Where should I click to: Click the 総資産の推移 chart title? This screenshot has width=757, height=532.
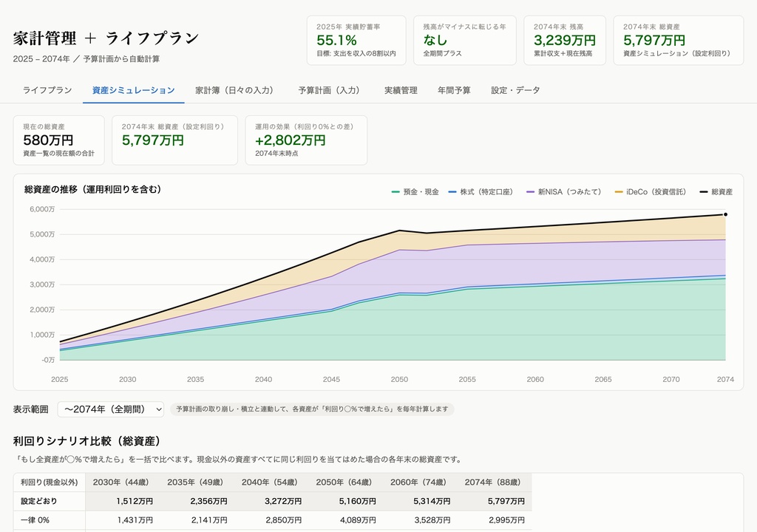93,189
